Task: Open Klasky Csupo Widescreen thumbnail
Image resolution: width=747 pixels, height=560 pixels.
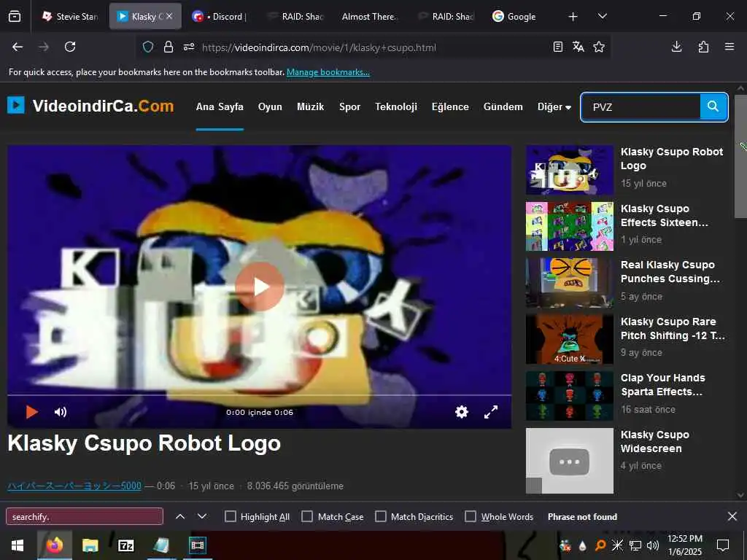Action: pos(569,461)
